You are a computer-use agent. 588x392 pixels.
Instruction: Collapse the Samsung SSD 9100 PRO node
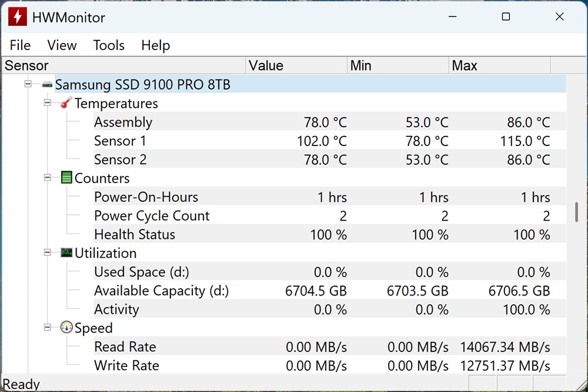28,84
